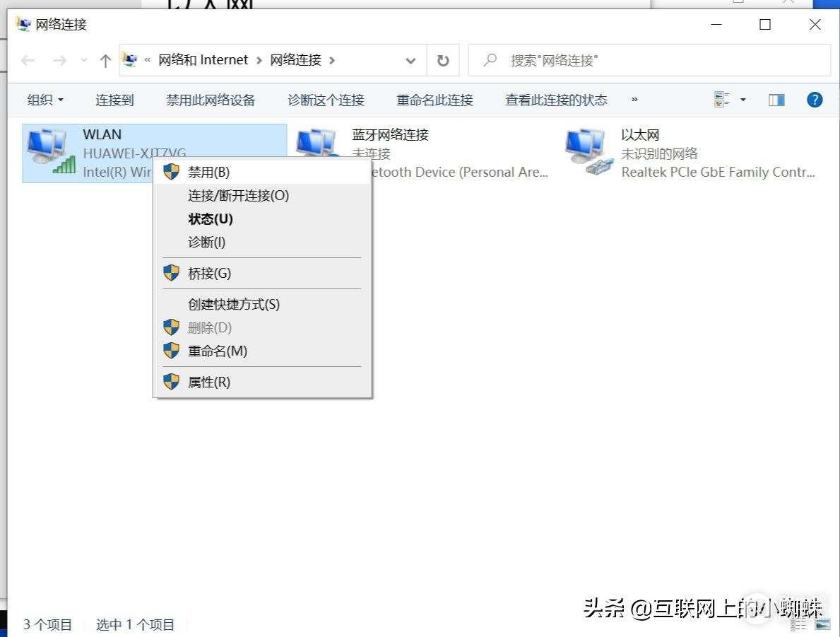The height and width of the screenshot is (637, 840).
Task: Click the shield icon beside 桥接(G)
Action: tap(172, 273)
